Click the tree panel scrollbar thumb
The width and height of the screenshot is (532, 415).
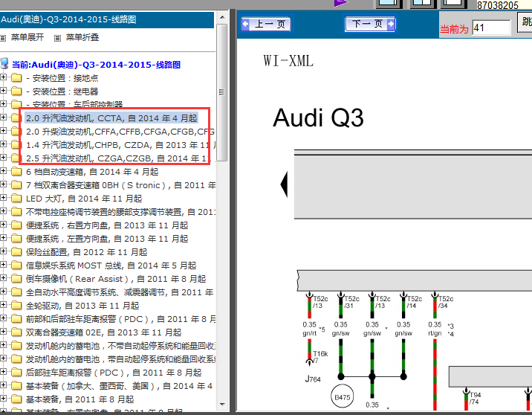(x=222, y=92)
